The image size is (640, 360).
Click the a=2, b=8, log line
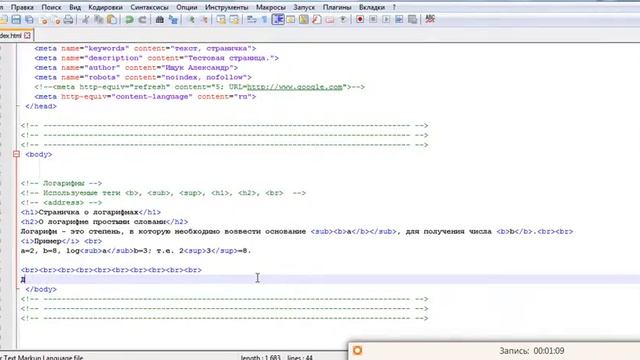(136, 251)
